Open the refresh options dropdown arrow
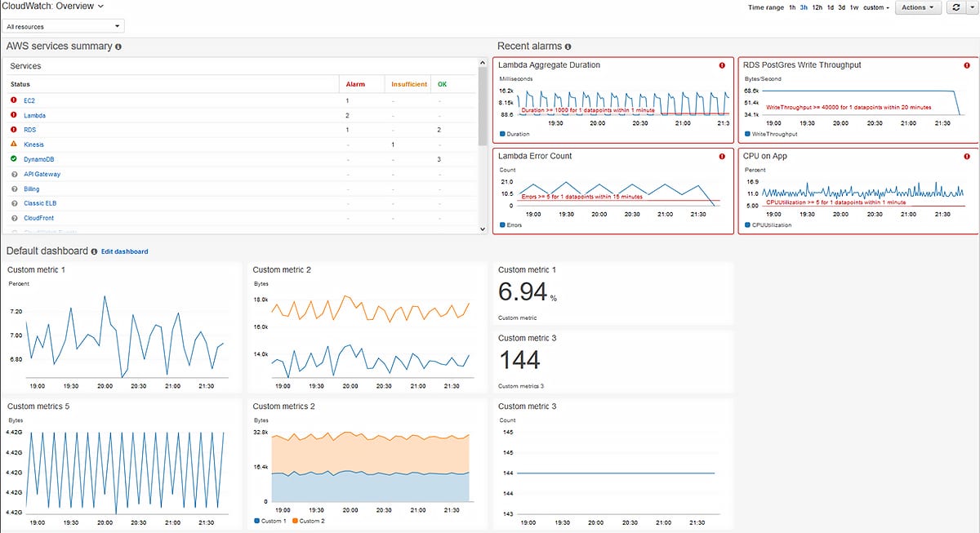 tap(972, 7)
